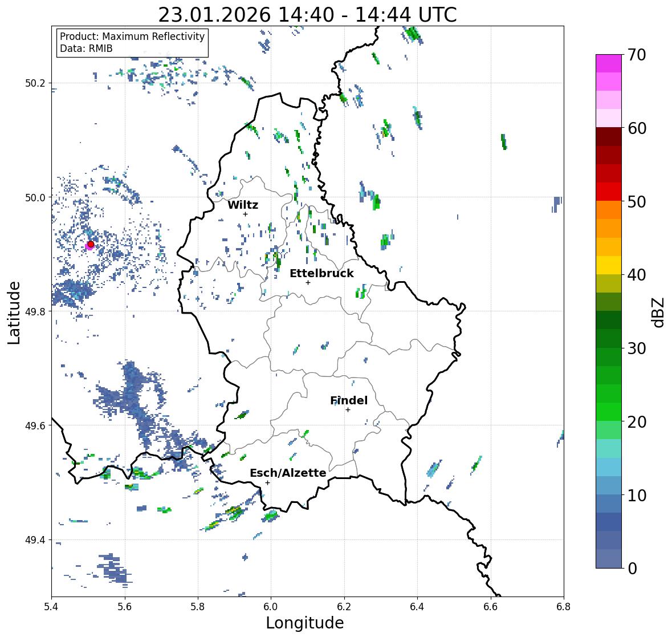Image resolution: width=672 pixels, height=637 pixels.
Task: Select the Esch/Alzette station label
Action: click(288, 473)
